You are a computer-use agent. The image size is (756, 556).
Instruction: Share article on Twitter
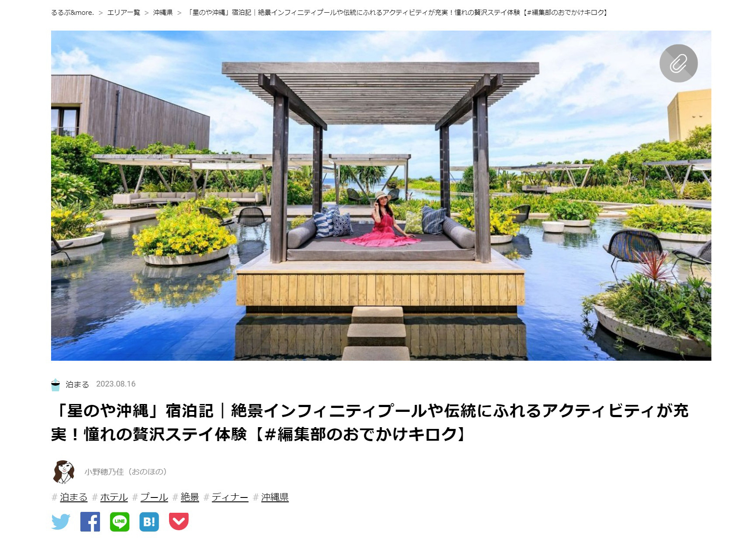pos(61,521)
